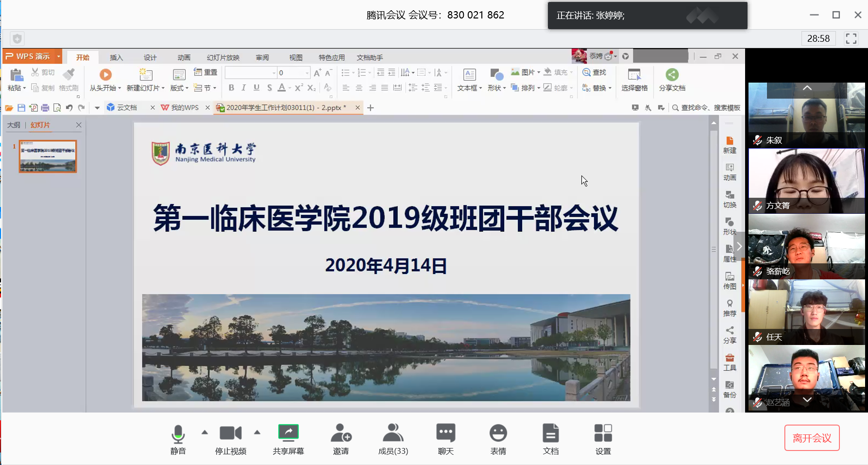Mute the microphone
The width and height of the screenshot is (868, 465).
178,433
